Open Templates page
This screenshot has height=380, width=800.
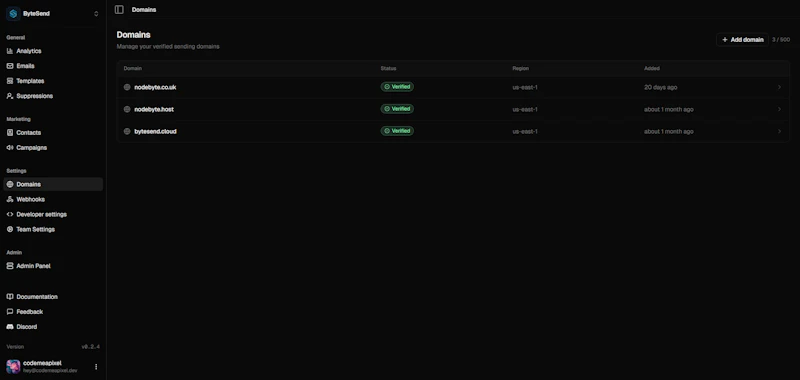(x=53, y=81)
